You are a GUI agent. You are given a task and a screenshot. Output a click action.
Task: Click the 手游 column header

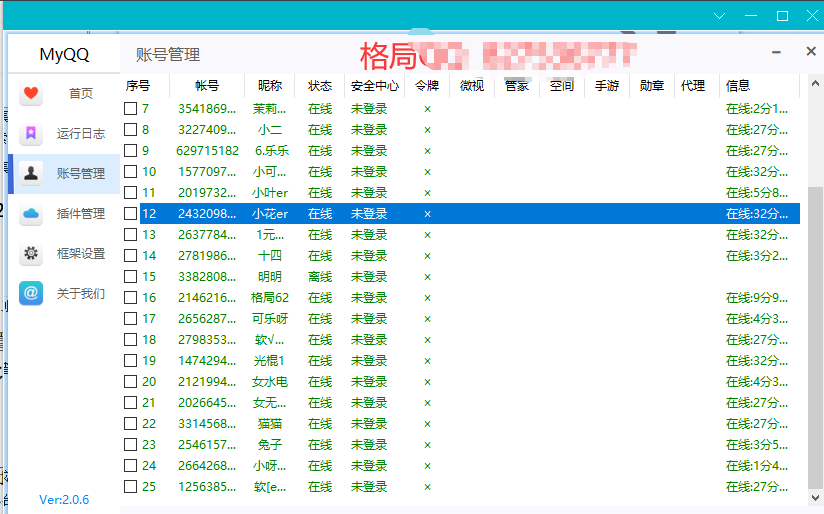[x=607, y=86]
